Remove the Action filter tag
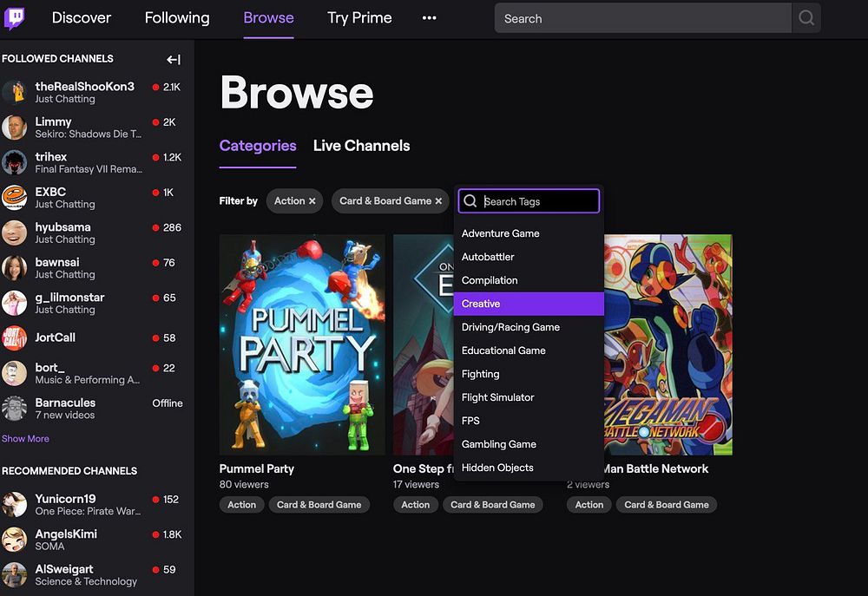868x596 pixels. tap(312, 201)
